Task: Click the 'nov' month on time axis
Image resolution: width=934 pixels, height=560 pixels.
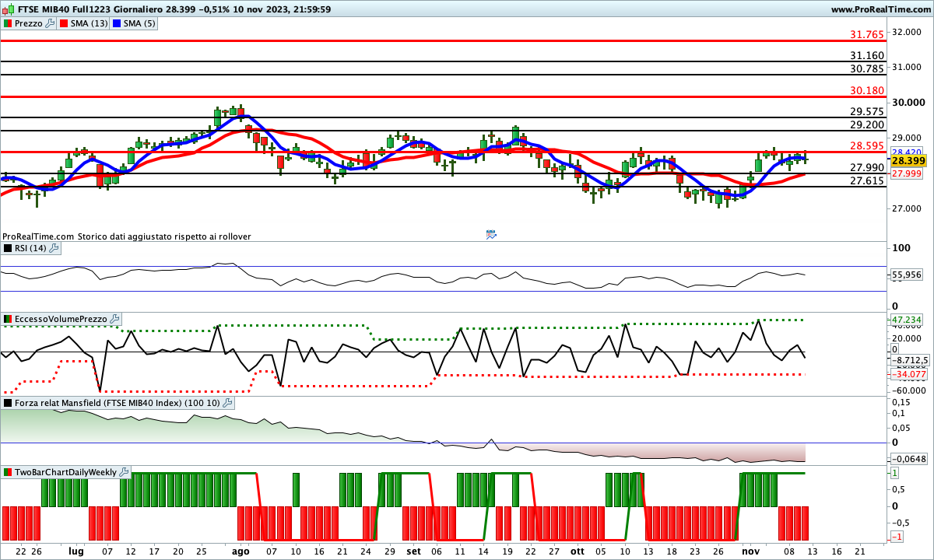Action: pyautogui.click(x=750, y=551)
